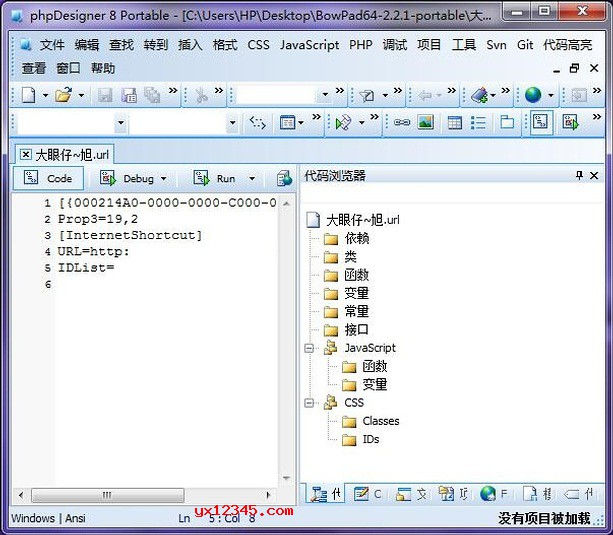The width and height of the screenshot is (613, 535).
Task: Select bottom tab with folder window icon
Action: [x=411, y=494]
